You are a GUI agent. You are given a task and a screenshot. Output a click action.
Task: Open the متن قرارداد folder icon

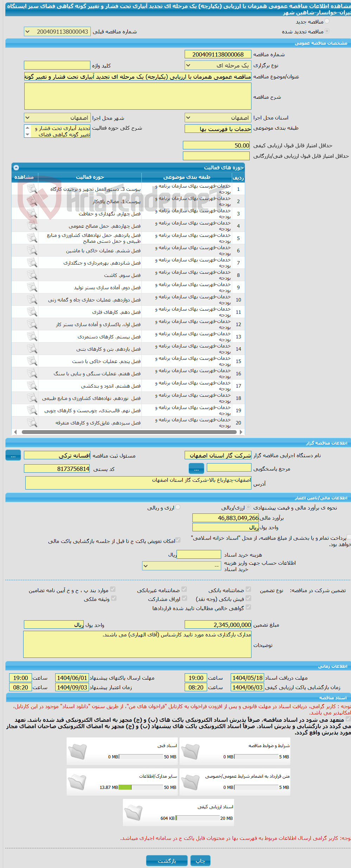[x=190, y=782]
